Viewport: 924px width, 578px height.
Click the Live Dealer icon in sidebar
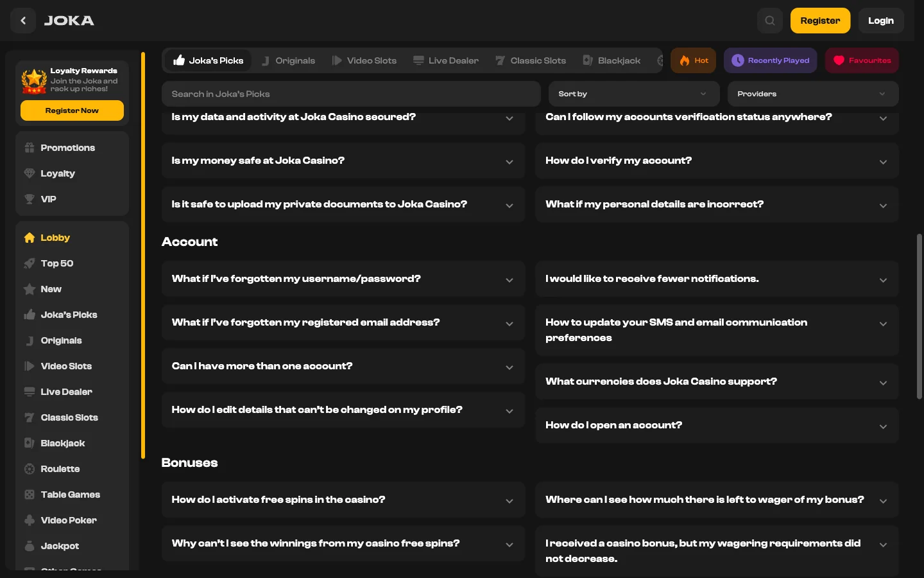(x=30, y=392)
